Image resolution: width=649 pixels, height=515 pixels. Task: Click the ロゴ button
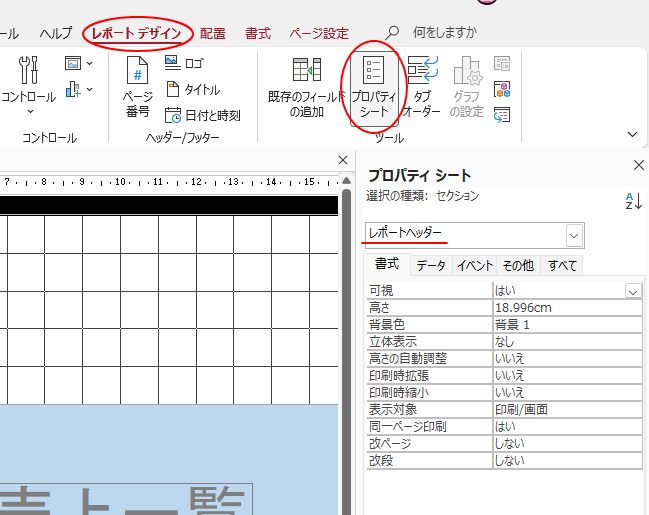coord(184,63)
